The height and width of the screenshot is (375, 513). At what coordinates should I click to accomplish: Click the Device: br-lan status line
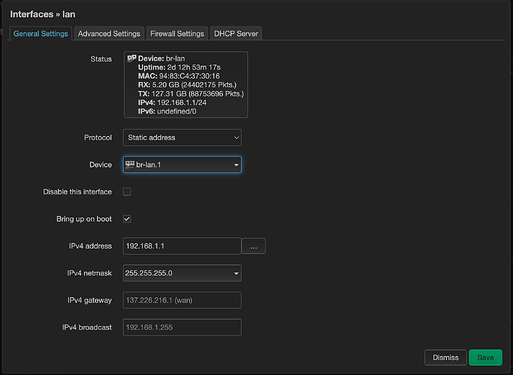pos(161,59)
